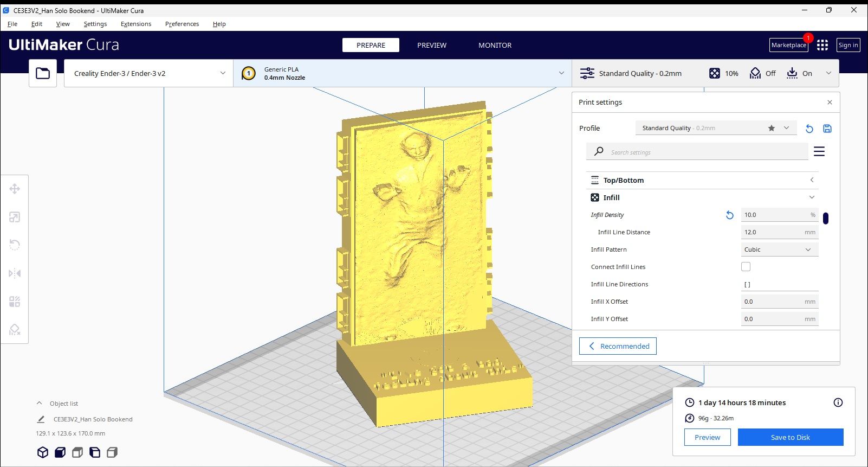868x467 pixels.
Task: Open the Settings menu
Action: [95, 24]
